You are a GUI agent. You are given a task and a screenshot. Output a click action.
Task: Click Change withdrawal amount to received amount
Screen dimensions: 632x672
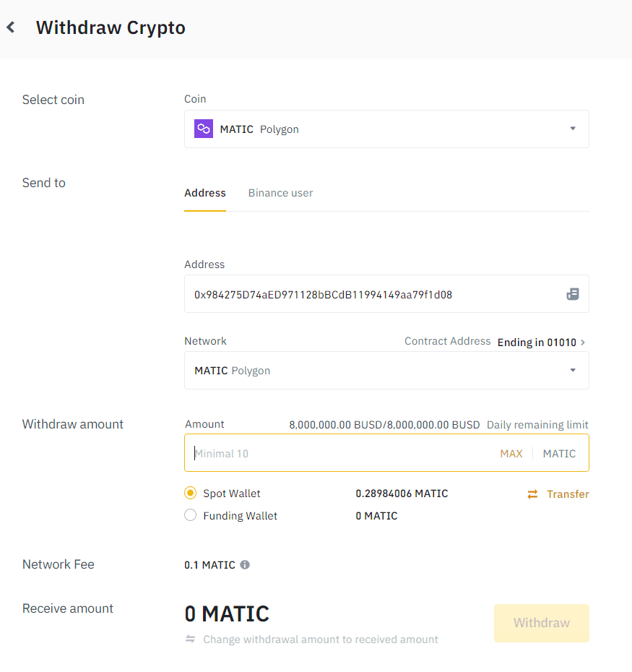pos(321,639)
